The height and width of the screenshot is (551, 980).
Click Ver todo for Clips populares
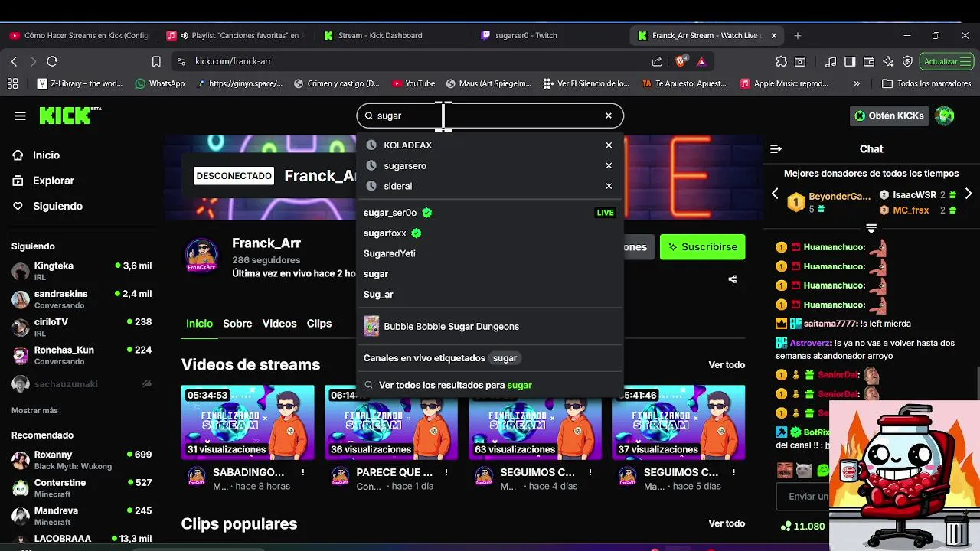click(727, 523)
